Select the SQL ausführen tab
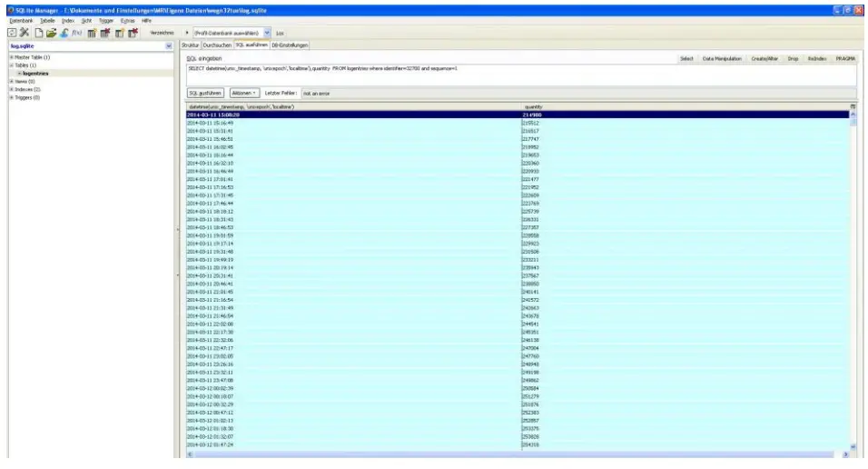 [x=252, y=45]
